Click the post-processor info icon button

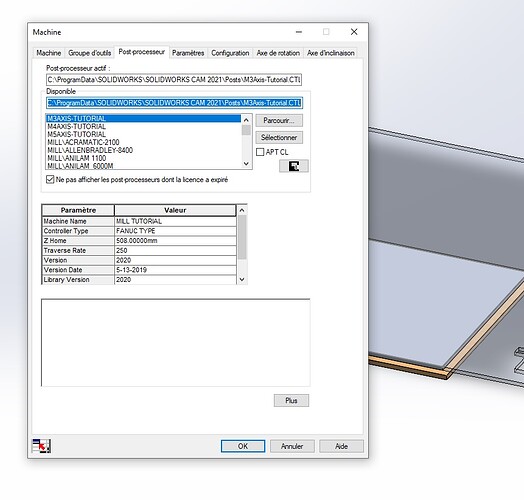[294, 166]
